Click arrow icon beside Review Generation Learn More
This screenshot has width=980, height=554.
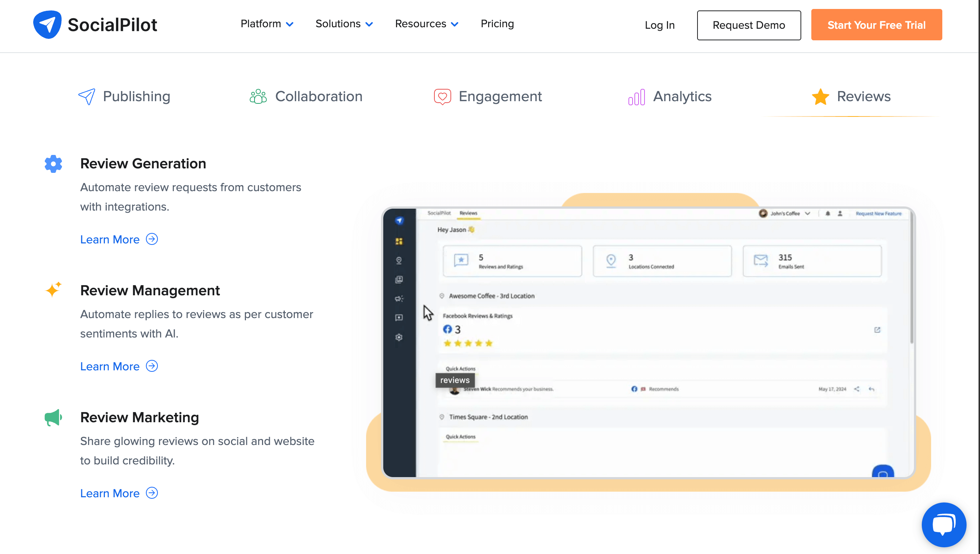point(152,239)
